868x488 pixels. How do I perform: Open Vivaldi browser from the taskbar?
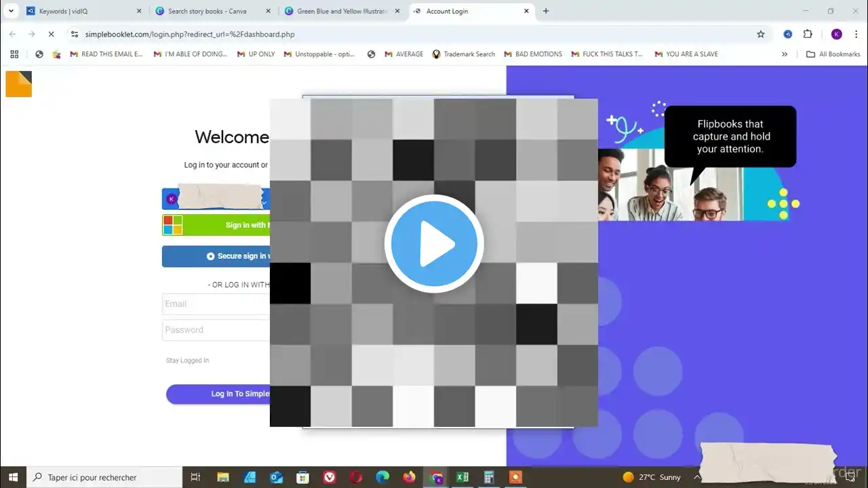click(330, 477)
